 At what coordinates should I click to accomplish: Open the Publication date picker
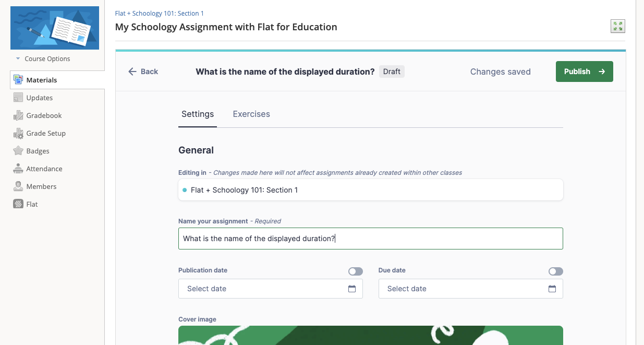(x=352, y=288)
